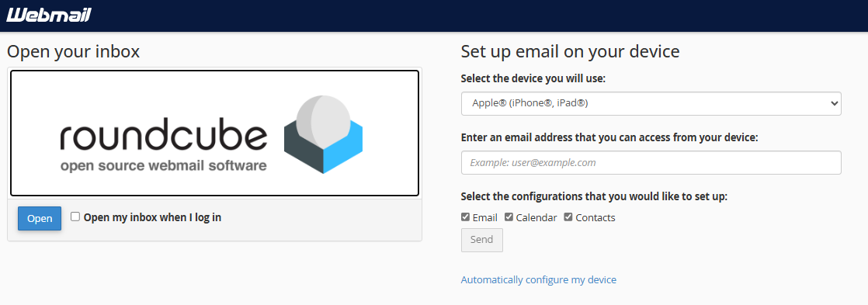Image resolution: width=868 pixels, height=305 pixels.
Task: Uncheck the Calendar configuration checkbox
Action: [509, 217]
